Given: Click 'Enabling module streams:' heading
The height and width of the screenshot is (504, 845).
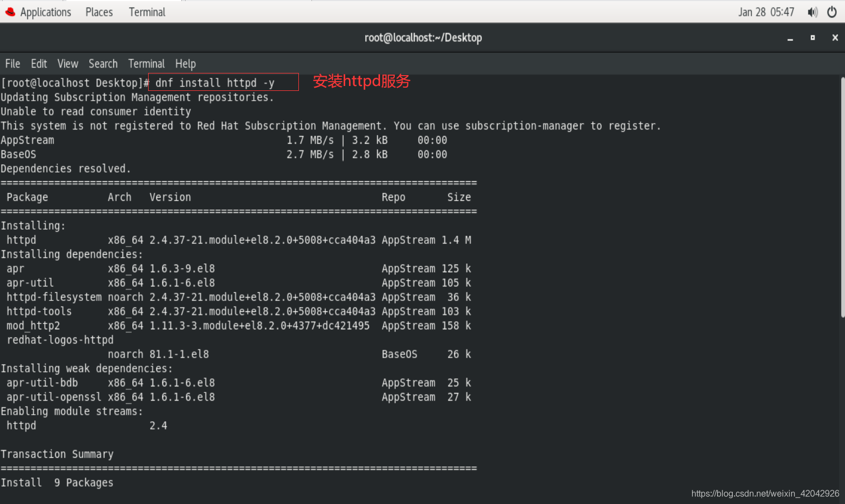Looking at the screenshot, I should point(72,411).
